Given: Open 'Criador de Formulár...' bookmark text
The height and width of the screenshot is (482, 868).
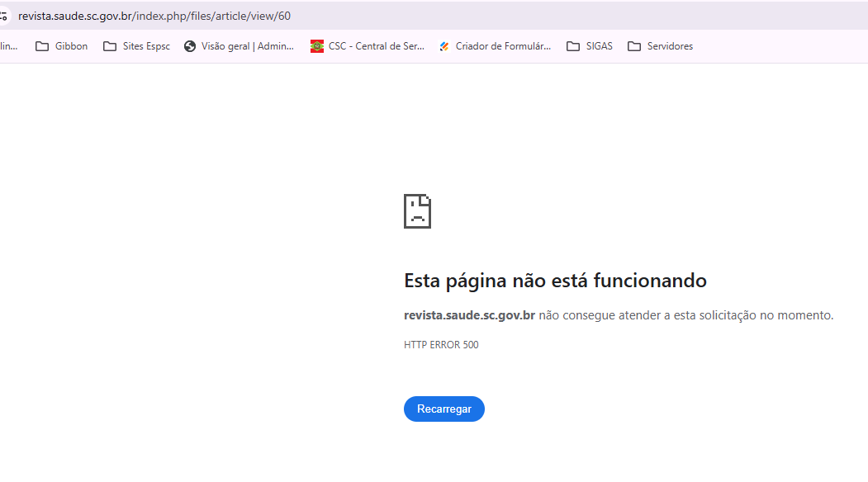Looking at the screenshot, I should click(503, 46).
